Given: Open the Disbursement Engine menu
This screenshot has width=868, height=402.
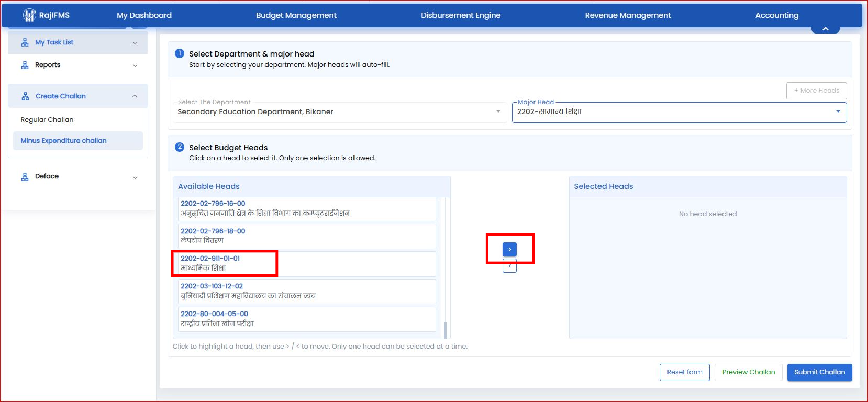Looking at the screenshot, I should click(461, 15).
